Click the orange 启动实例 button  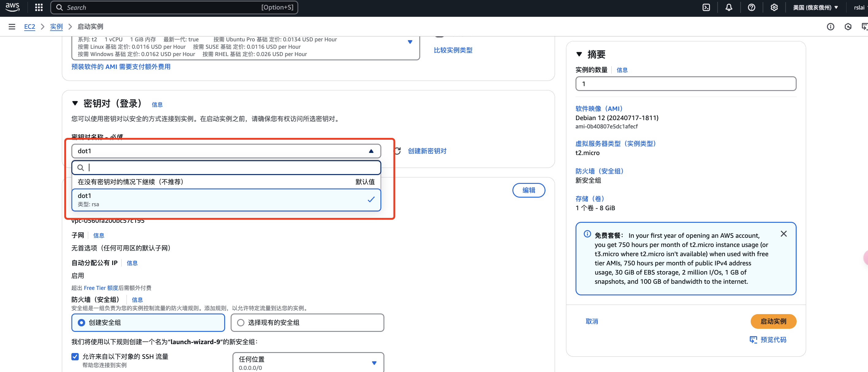click(773, 321)
